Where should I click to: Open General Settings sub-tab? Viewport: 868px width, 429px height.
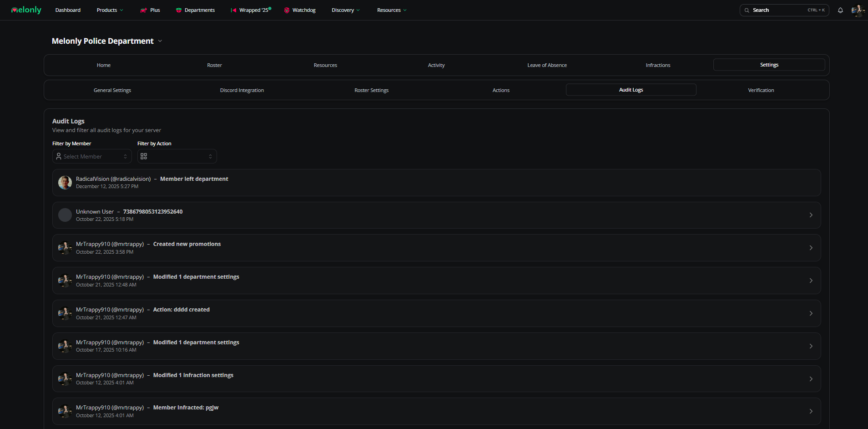(x=112, y=90)
